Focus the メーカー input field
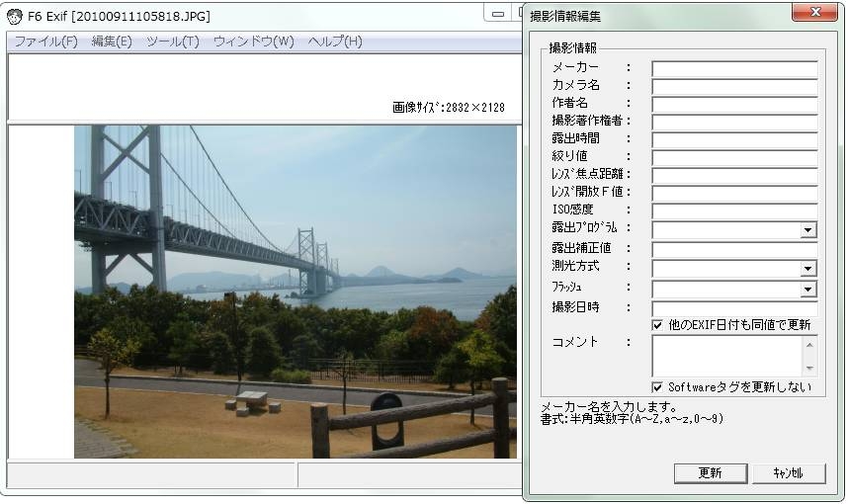The height and width of the screenshot is (504, 848). (x=734, y=69)
